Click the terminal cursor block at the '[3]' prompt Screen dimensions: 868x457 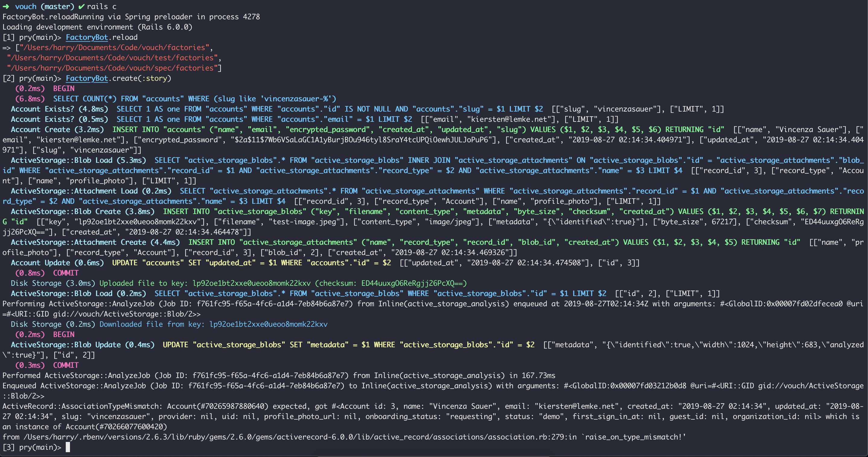point(68,447)
